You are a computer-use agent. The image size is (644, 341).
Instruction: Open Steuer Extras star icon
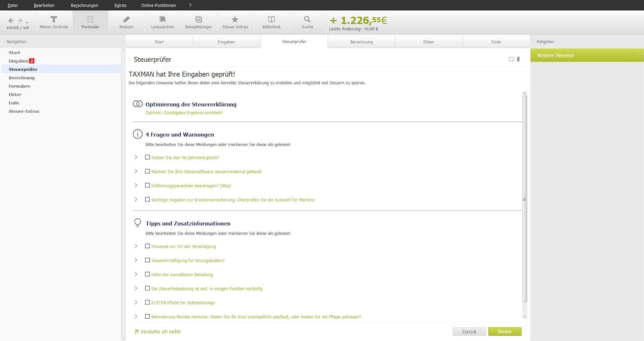click(x=235, y=20)
